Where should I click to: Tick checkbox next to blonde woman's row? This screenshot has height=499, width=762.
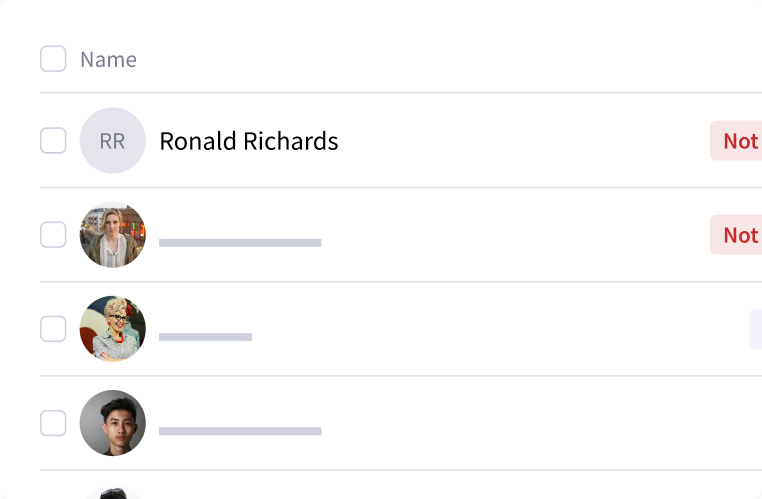click(x=53, y=235)
